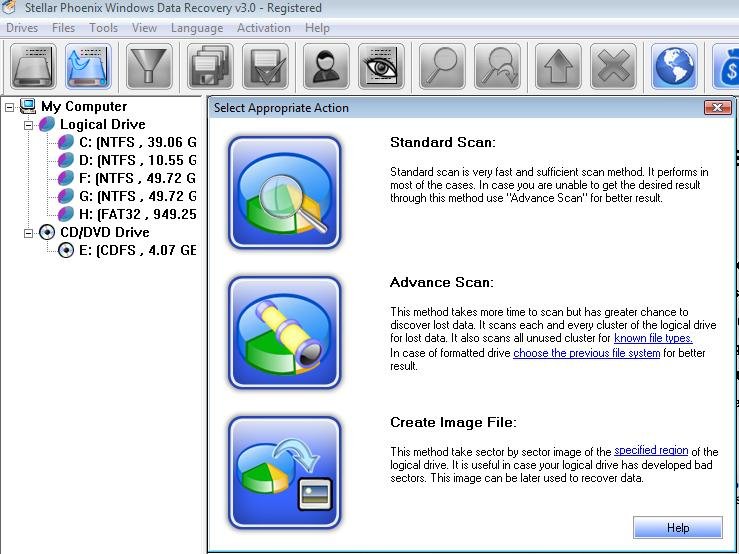Open the globe web toolbar icon
Screen dimensions: 739x554
674,66
